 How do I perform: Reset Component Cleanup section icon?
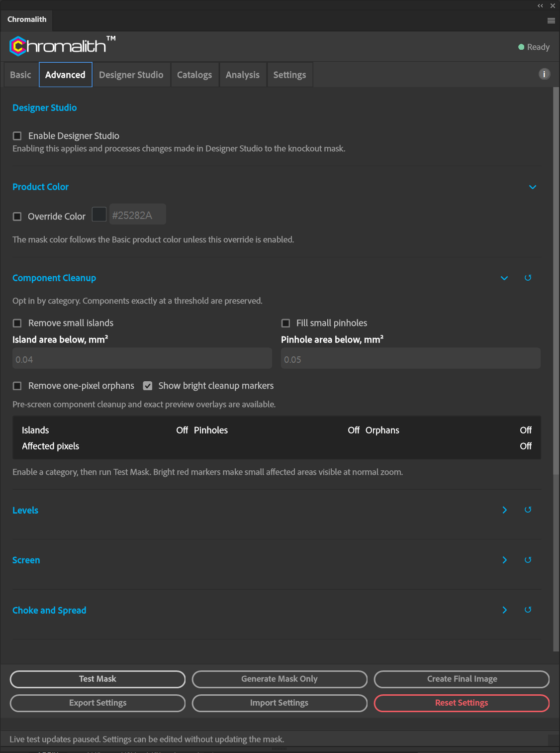pos(528,278)
